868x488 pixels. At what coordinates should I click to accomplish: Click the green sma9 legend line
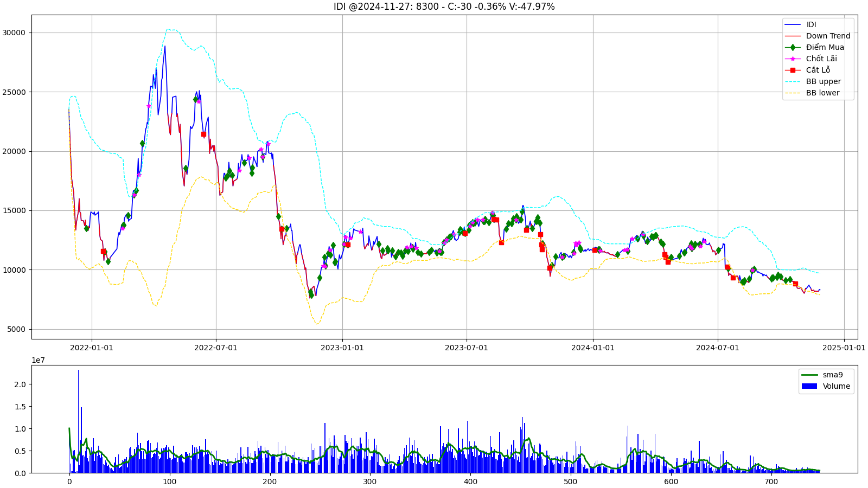click(x=809, y=375)
